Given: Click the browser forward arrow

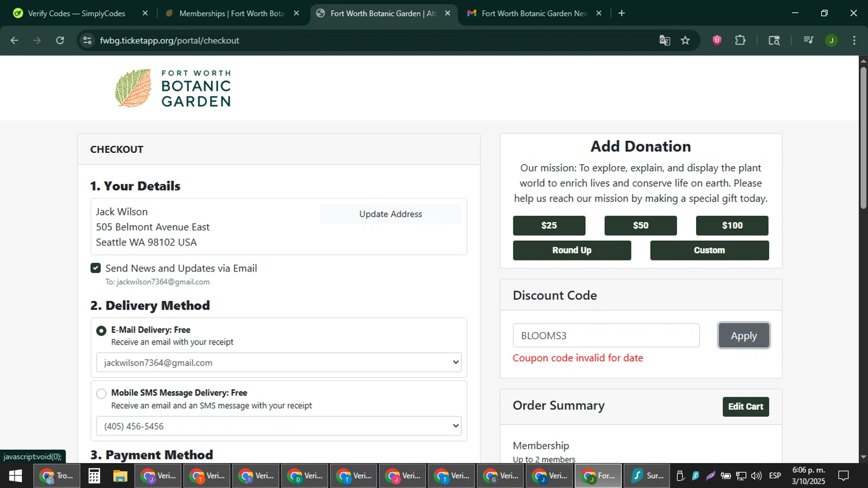Looking at the screenshot, I should 37,41.
